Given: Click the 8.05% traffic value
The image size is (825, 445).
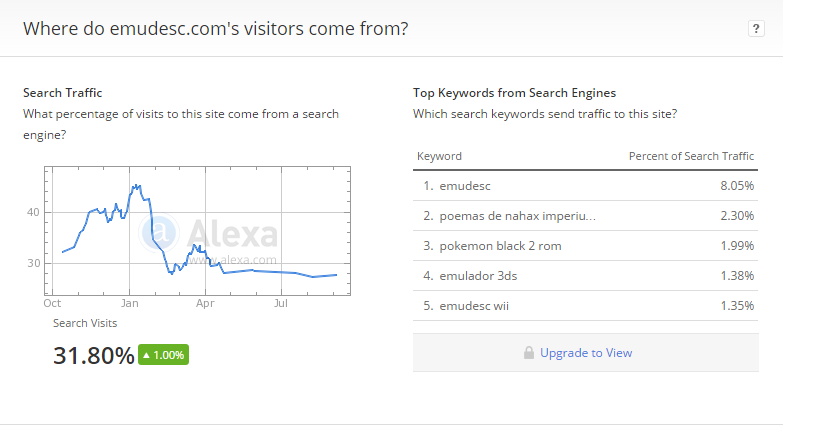Looking at the screenshot, I should coord(737,186).
